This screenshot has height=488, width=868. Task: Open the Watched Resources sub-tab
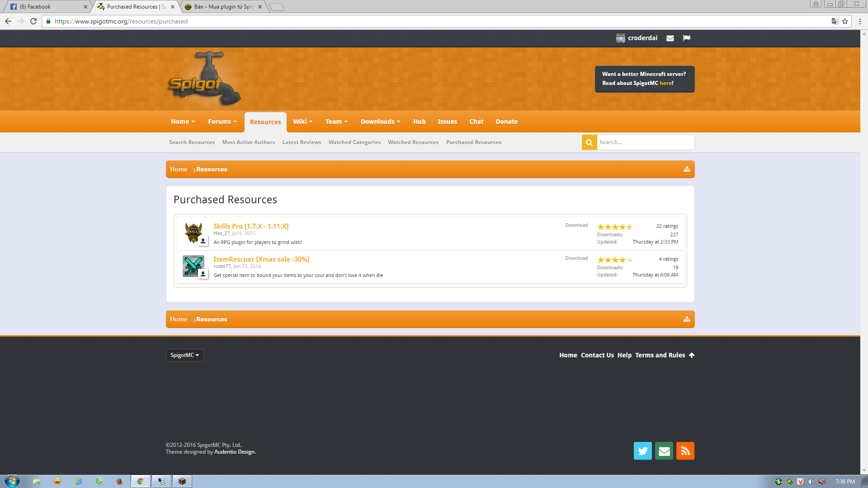tap(413, 142)
